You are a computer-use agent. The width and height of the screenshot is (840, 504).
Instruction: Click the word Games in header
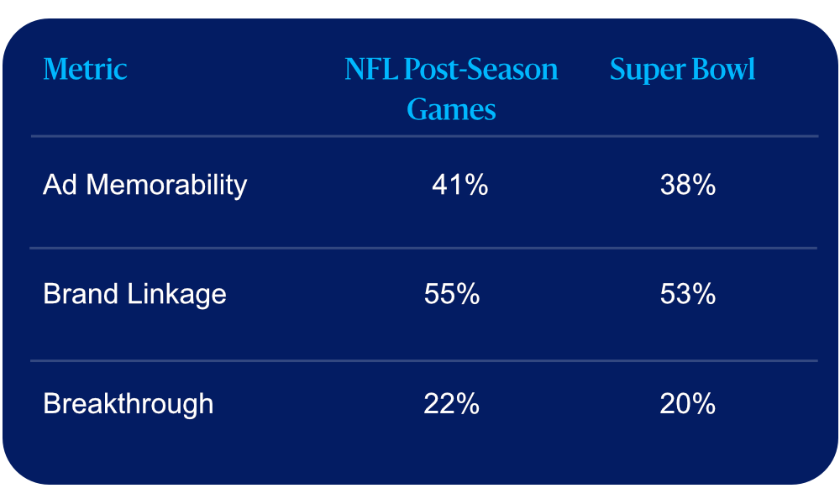click(451, 110)
